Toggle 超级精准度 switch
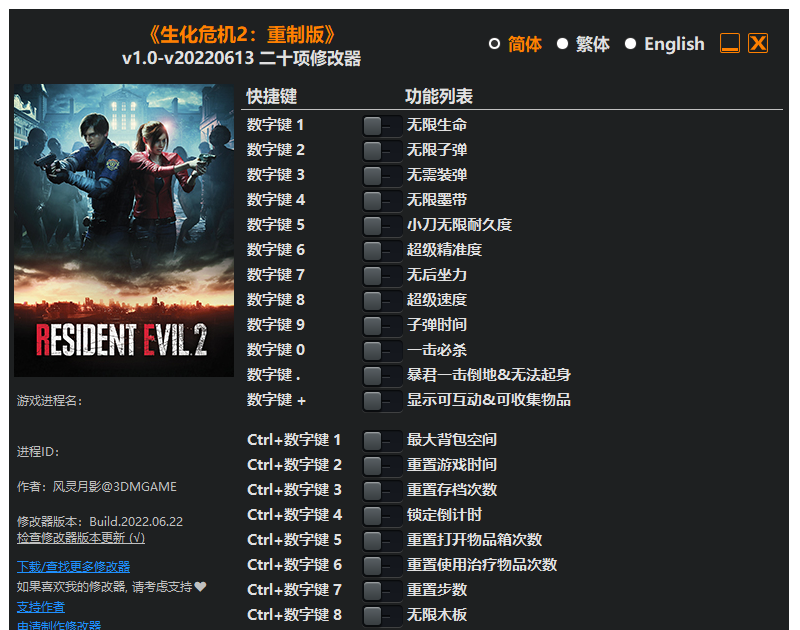 pyautogui.click(x=382, y=250)
